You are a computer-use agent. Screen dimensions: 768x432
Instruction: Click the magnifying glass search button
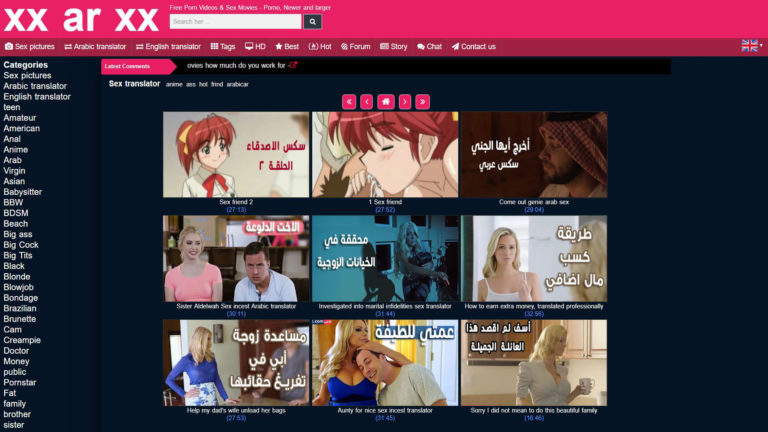[x=313, y=21]
